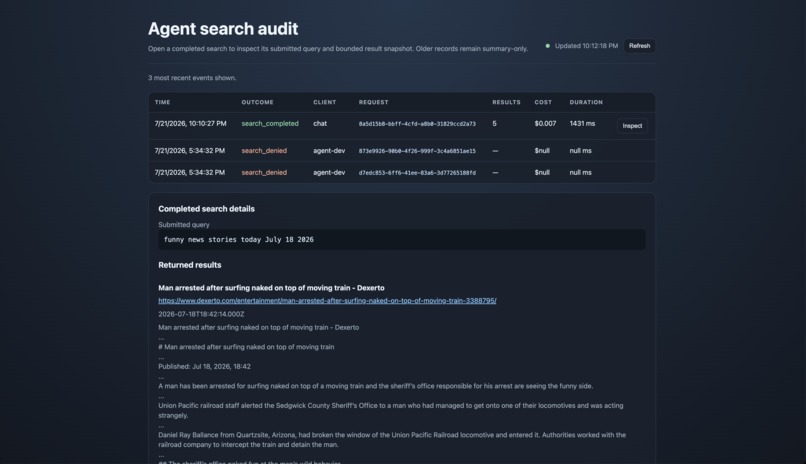The image size is (806, 464).
Task: Click agent-dev in the d7edc853 row
Action: pyautogui.click(x=329, y=173)
